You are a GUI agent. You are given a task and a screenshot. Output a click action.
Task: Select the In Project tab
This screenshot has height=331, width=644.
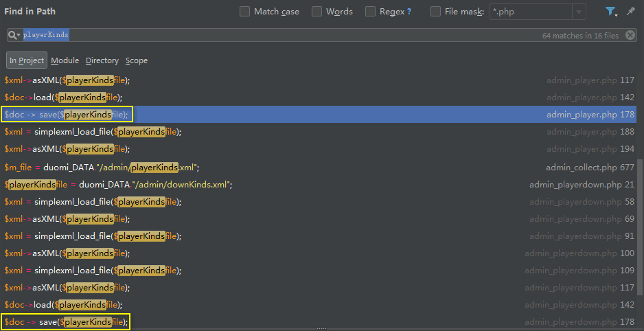coord(27,60)
